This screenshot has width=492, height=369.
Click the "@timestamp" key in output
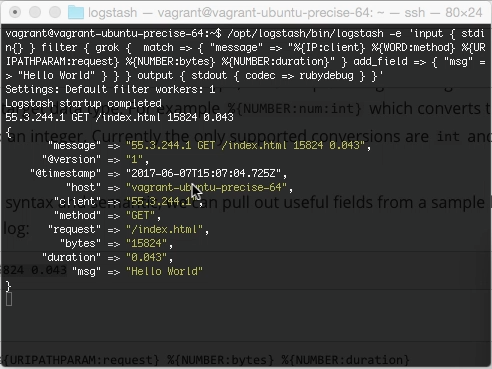65,173
